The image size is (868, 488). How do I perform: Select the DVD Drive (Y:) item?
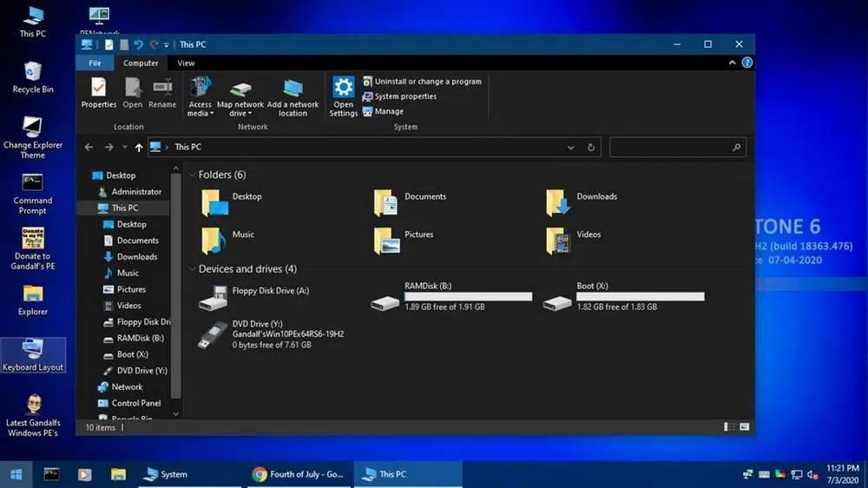[271, 334]
